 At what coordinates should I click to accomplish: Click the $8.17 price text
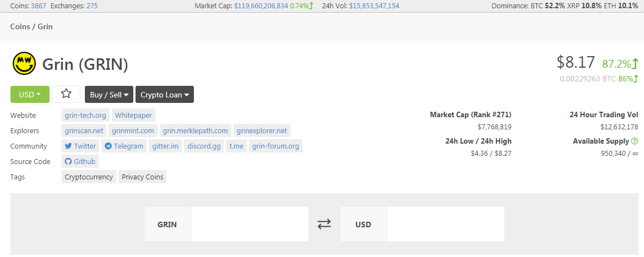pos(576,62)
